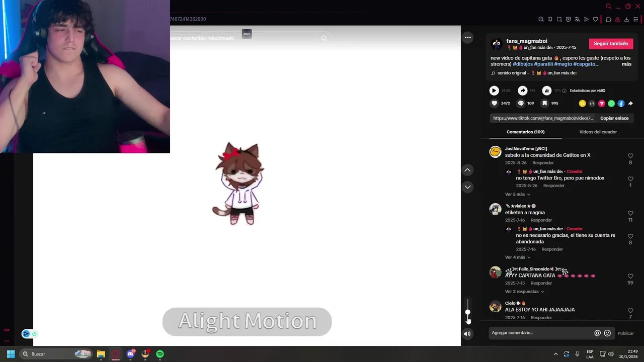Expand 'Ver 5 más' replies
The height and width of the screenshot is (362, 644).
pyautogui.click(x=518, y=195)
